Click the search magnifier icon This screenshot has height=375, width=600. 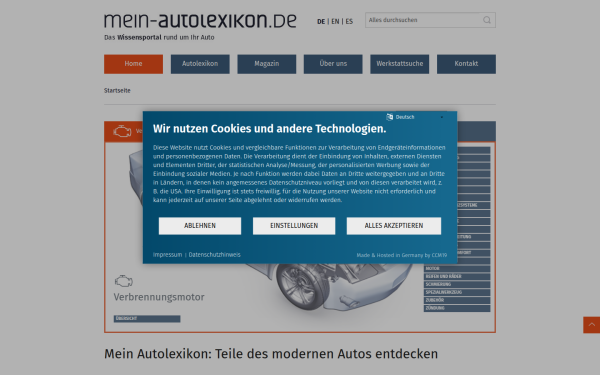486,20
